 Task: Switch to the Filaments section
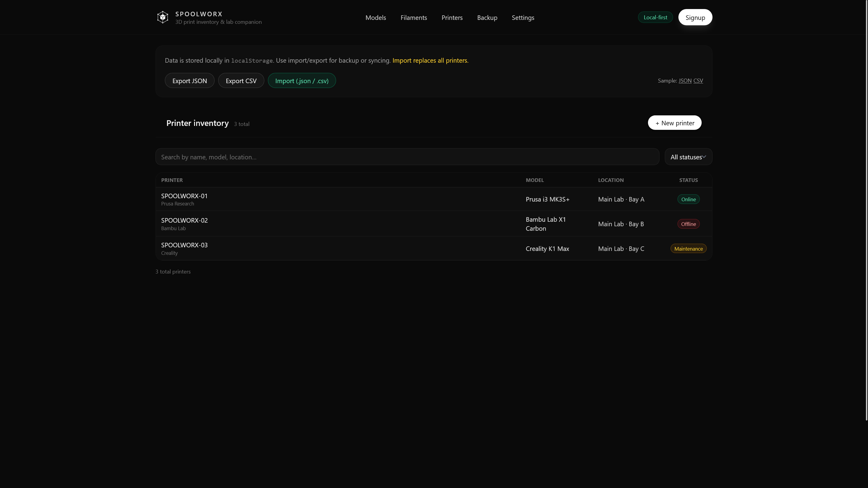[x=414, y=17]
